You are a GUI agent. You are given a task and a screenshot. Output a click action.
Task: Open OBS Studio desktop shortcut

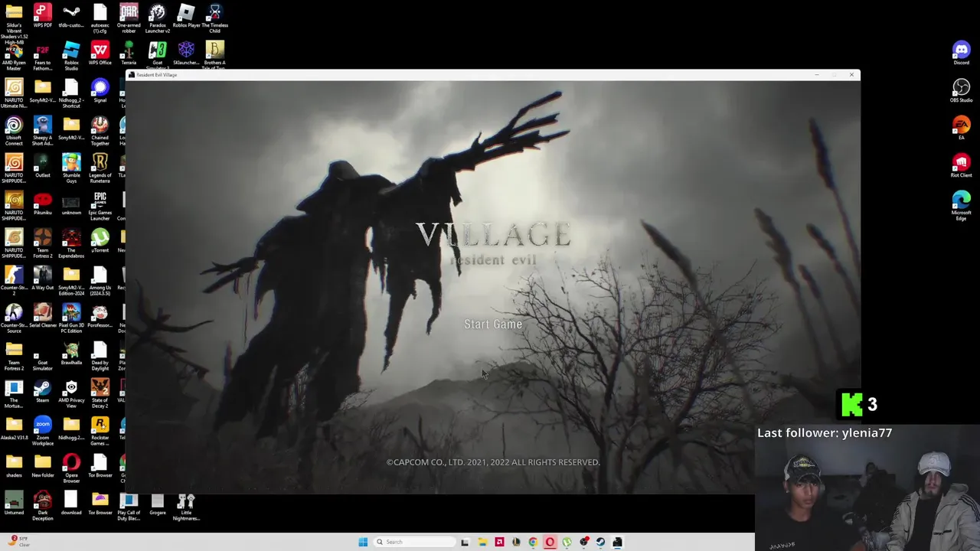click(x=961, y=91)
